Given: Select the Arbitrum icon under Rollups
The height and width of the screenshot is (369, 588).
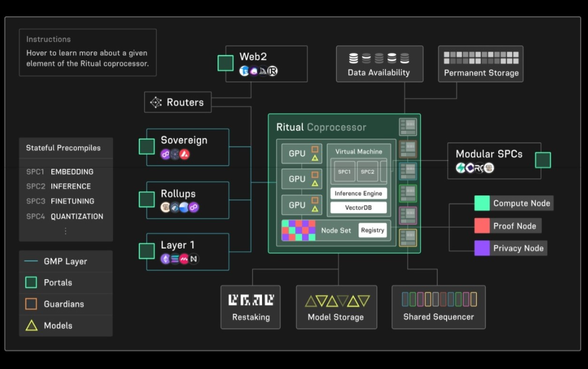Looking at the screenshot, I should coord(175,207).
